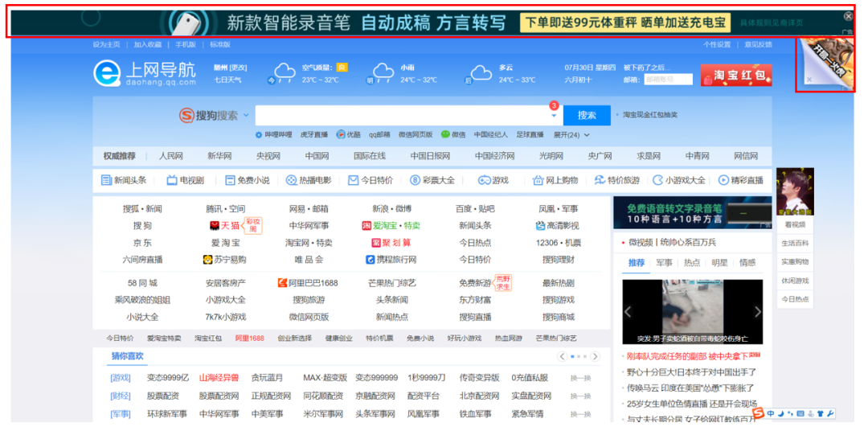Open 人民网 in 权威推荐 row
This screenshot has height=431, width=868.
coord(170,156)
